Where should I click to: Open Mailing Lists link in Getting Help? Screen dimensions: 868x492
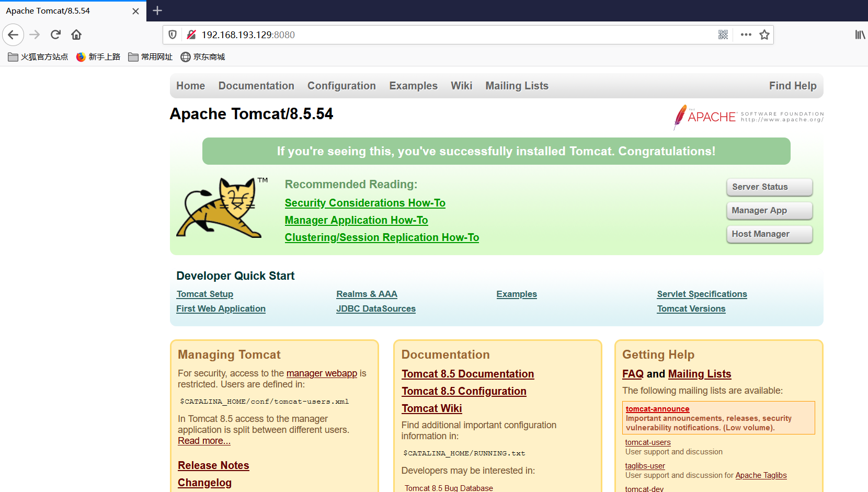point(700,374)
